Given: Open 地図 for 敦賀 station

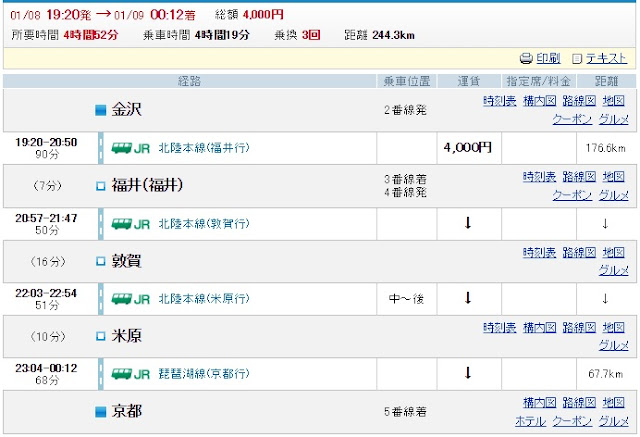Looking at the screenshot, I should (x=613, y=253).
